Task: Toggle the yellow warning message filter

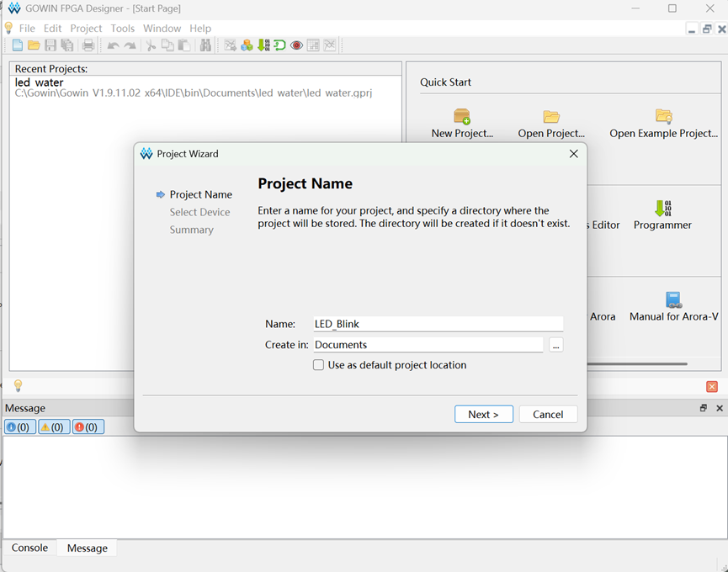Action: click(54, 426)
